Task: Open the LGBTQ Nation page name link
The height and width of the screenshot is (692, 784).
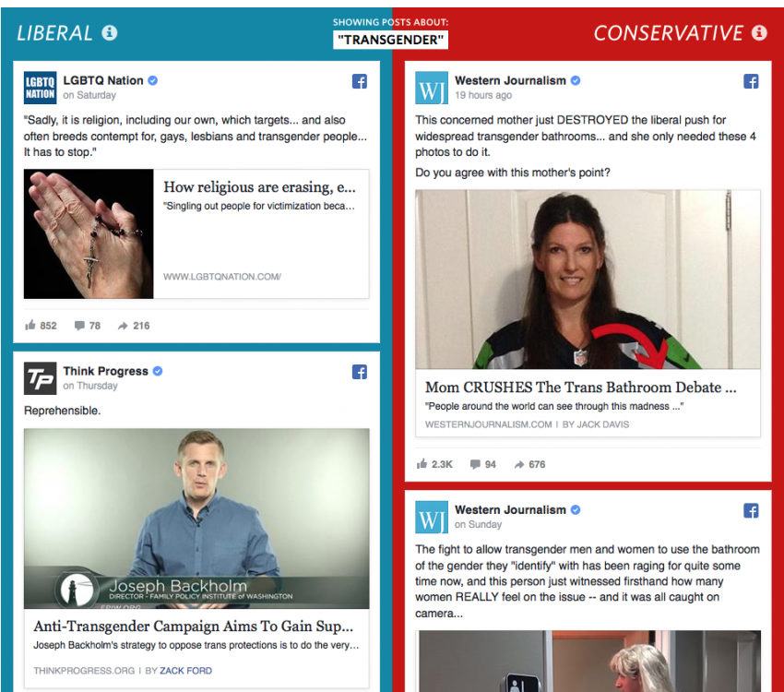Action: pyautogui.click(x=103, y=80)
